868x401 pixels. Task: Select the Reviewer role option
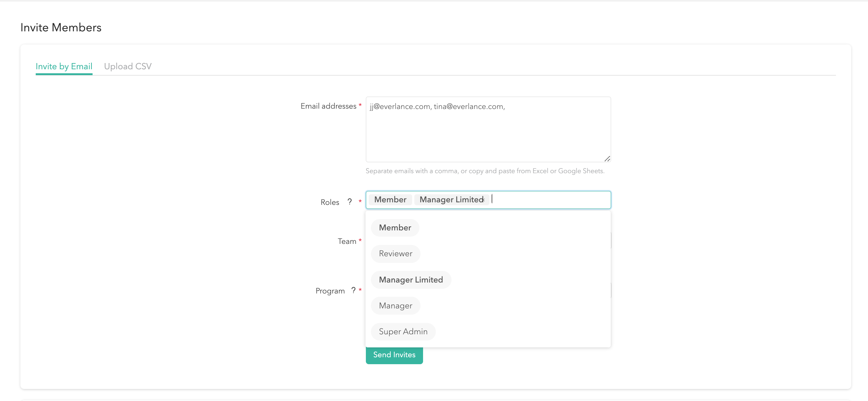pyautogui.click(x=395, y=254)
